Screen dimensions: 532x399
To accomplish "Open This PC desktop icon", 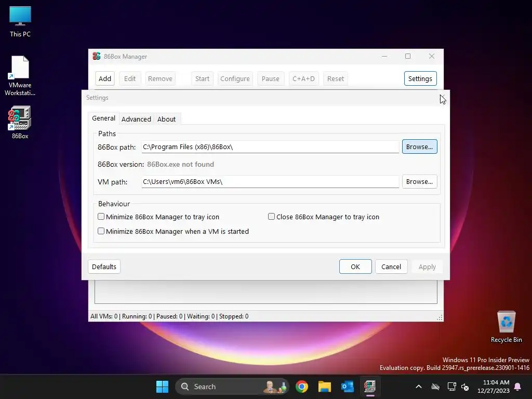I will pyautogui.click(x=20, y=21).
